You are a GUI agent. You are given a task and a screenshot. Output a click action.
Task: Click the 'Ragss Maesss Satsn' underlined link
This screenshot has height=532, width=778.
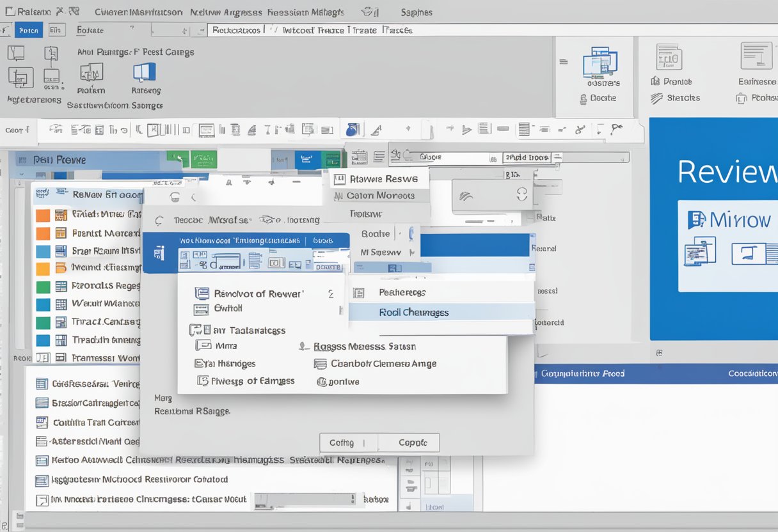click(x=365, y=347)
